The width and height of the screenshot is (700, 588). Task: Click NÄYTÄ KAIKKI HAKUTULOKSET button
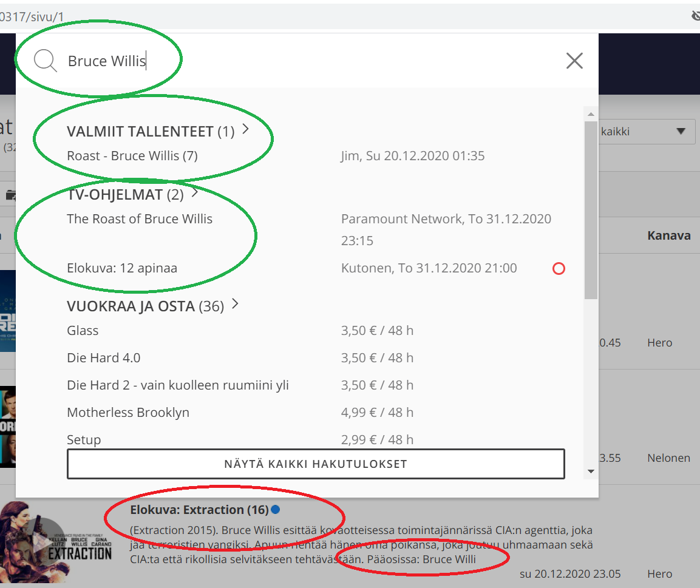pos(316,464)
